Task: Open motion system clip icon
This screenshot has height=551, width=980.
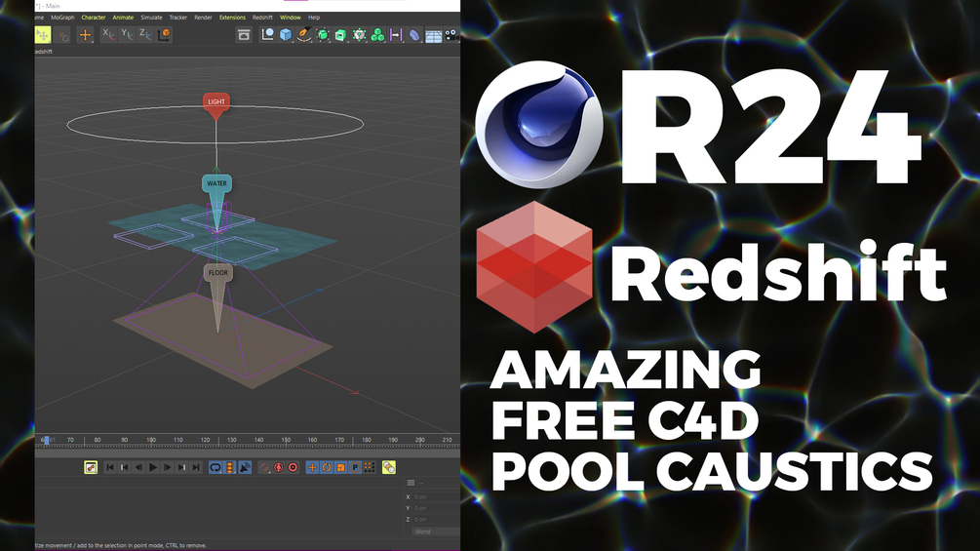Action: (389, 467)
